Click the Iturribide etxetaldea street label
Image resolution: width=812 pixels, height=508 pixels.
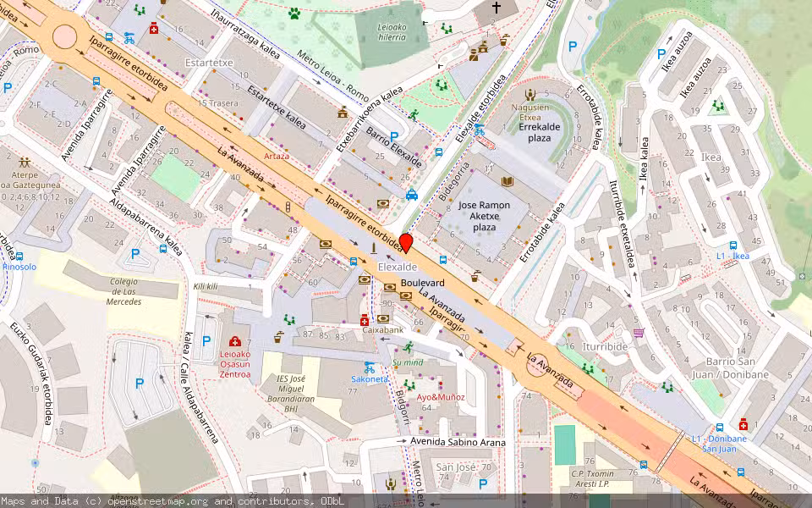point(621,224)
